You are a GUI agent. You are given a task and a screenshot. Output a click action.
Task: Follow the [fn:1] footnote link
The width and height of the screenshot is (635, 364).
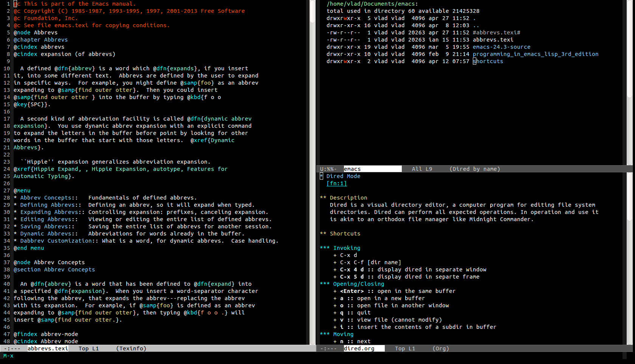336,183
